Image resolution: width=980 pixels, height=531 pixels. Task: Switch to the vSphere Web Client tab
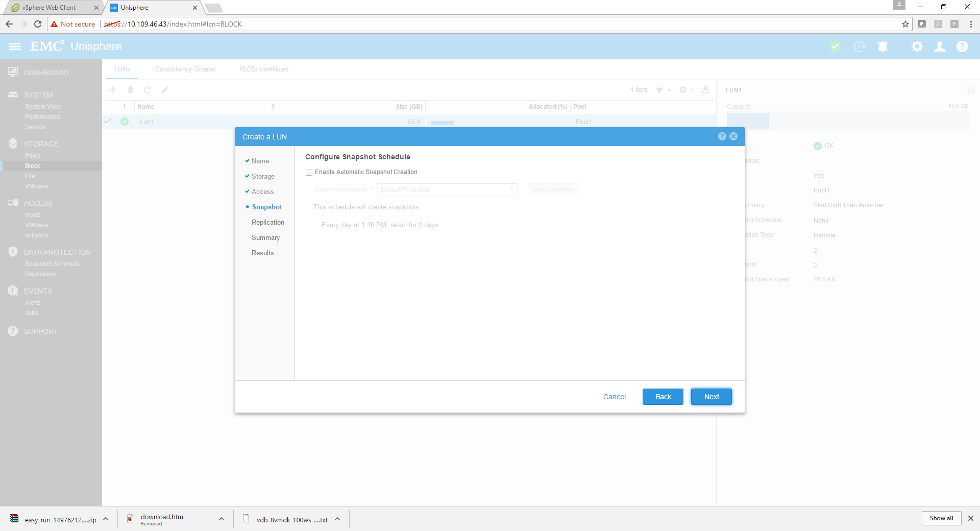tap(49, 8)
